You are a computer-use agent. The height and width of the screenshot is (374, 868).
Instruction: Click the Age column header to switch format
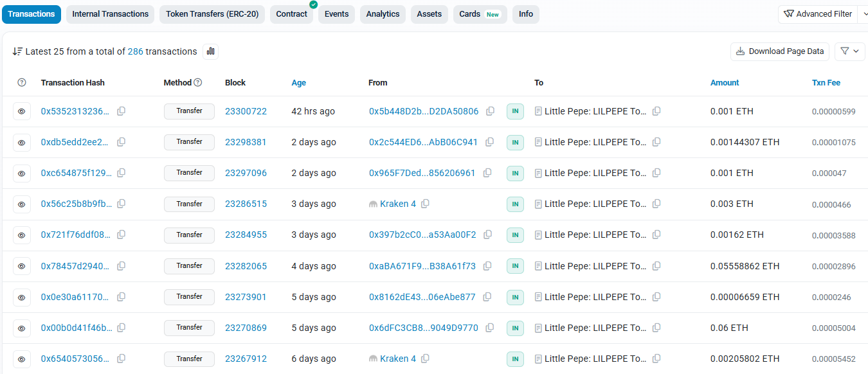pos(298,82)
